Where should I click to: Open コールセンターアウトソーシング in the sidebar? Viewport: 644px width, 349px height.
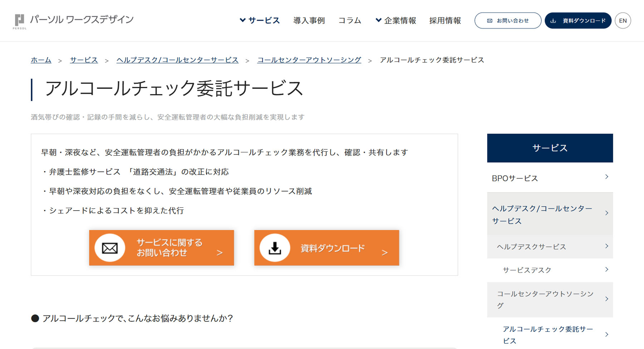click(550, 300)
